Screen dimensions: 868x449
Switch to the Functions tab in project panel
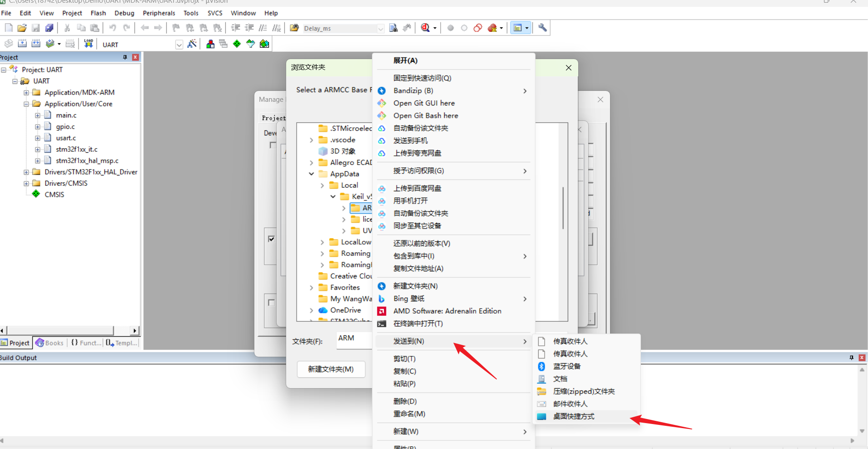(86, 343)
